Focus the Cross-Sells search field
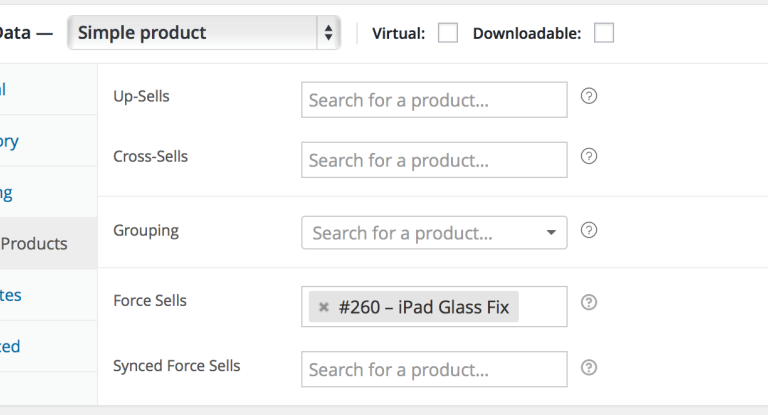 (434, 160)
